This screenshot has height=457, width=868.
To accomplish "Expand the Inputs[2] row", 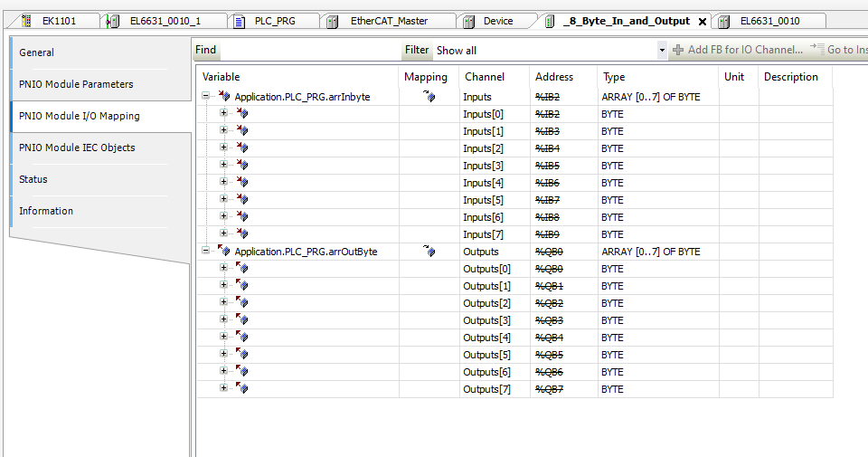I will 223,148.
